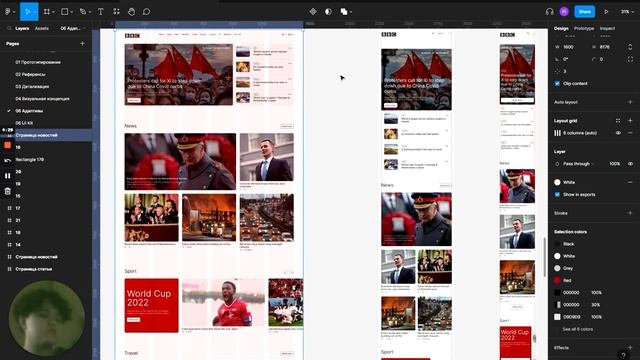Open Boolean groups options arrow

(x=351, y=12)
